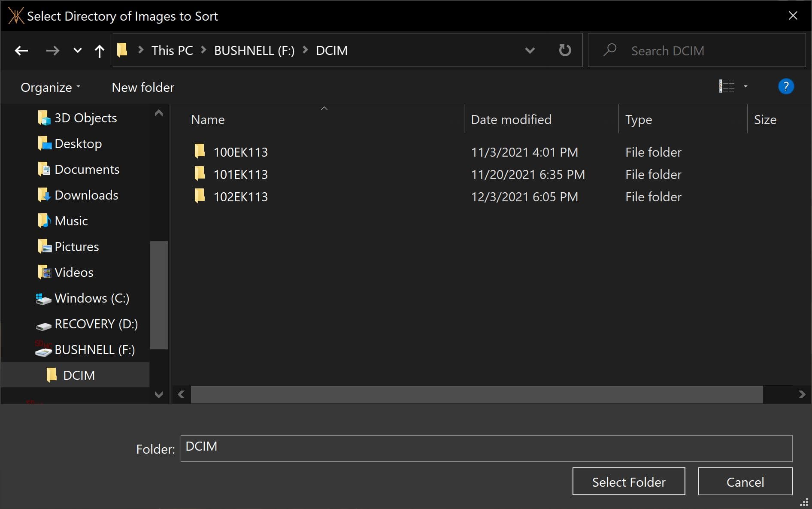The width and height of the screenshot is (812, 509).
Task: Select the Windows (C:) drive
Action: 82,298
